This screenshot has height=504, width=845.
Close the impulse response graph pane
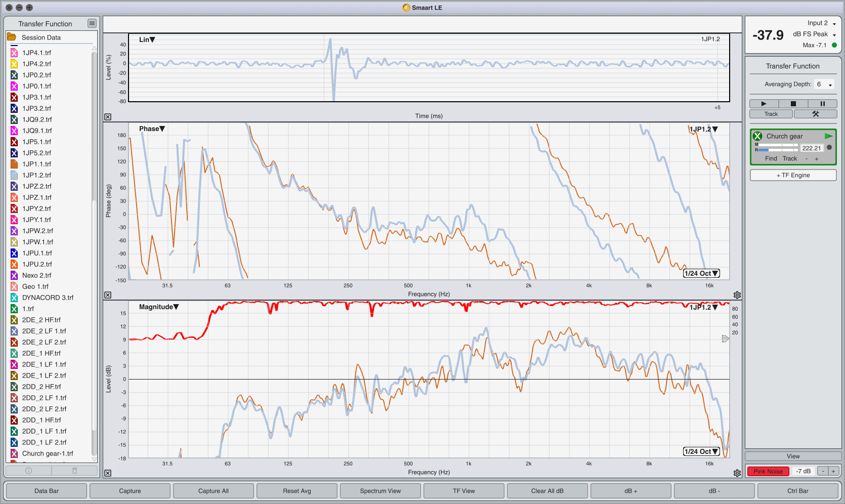coord(108,117)
